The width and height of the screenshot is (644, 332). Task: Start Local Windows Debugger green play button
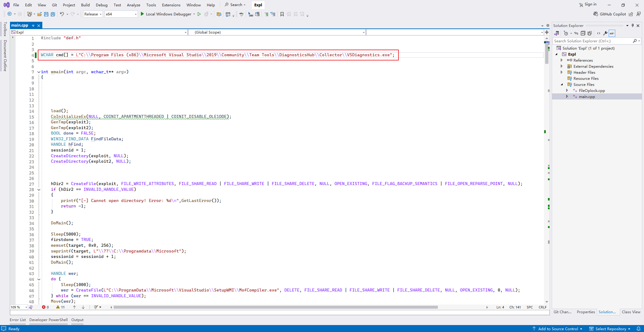142,14
